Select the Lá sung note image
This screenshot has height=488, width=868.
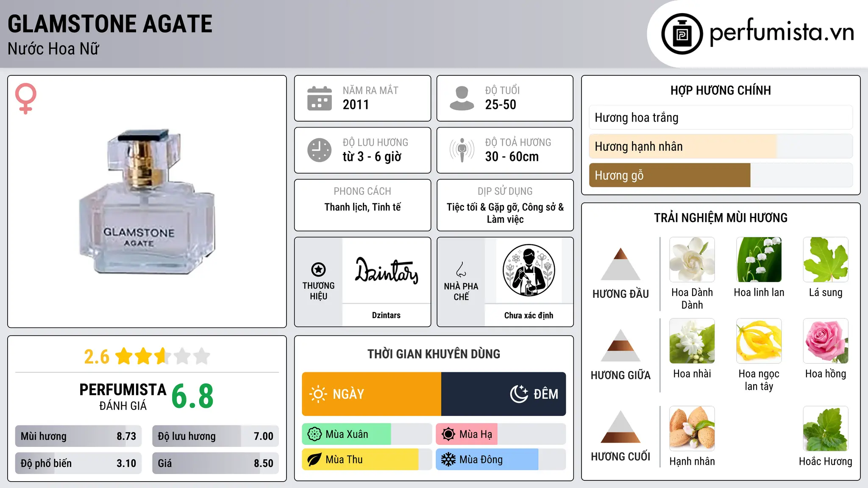click(826, 260)
